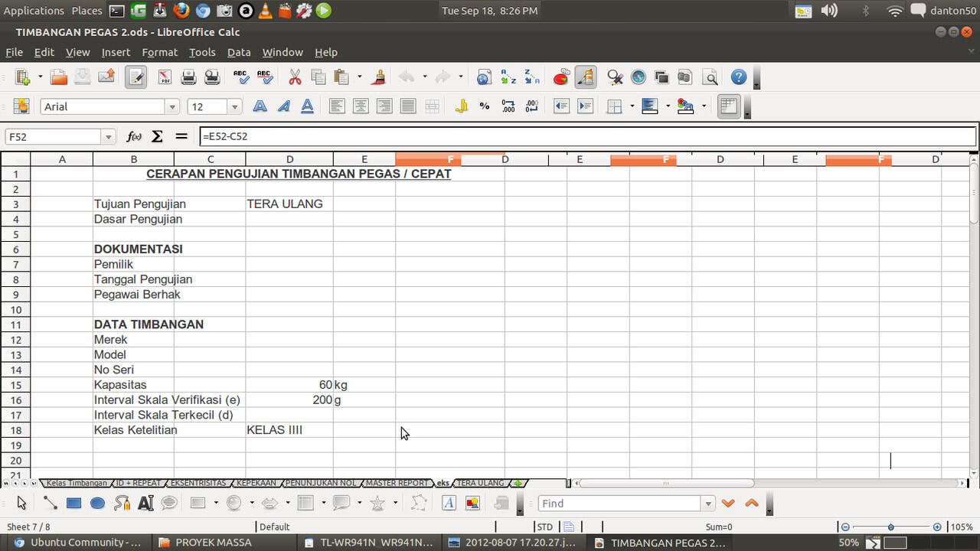
Task: Click the Cut scissors icon
Action: tap(295, 77)
